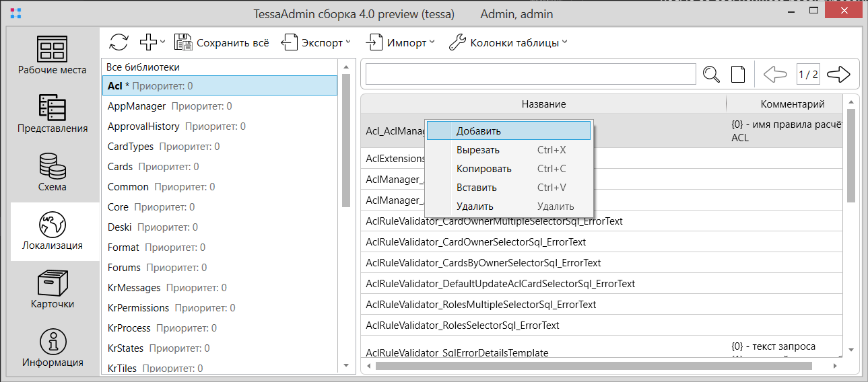Choose Добавить in context menu

(x=509, y=131)
